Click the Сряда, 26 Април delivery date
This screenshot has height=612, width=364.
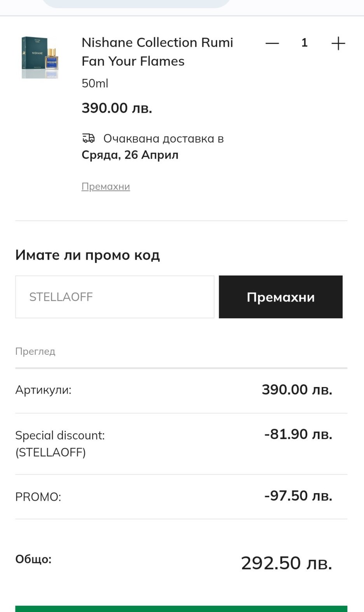point(130,155)
